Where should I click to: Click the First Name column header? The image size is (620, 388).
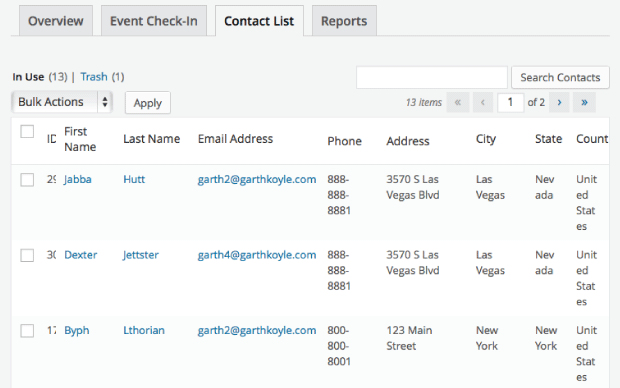[80, 139]
